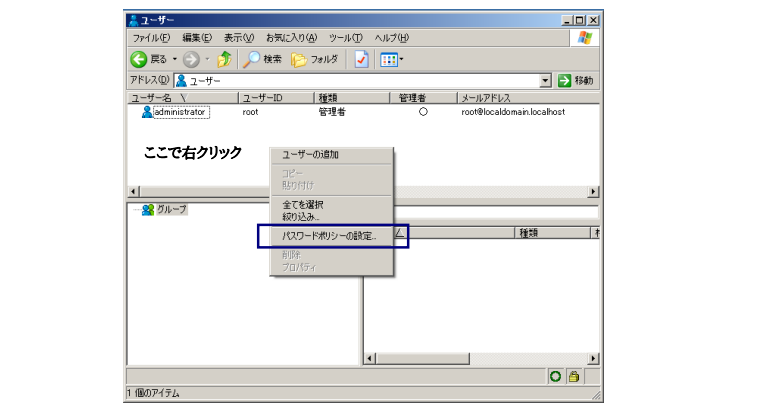Open the ツール(T) menu
Viewport: 770px width, 412px height.
click(x=345, y=38)
